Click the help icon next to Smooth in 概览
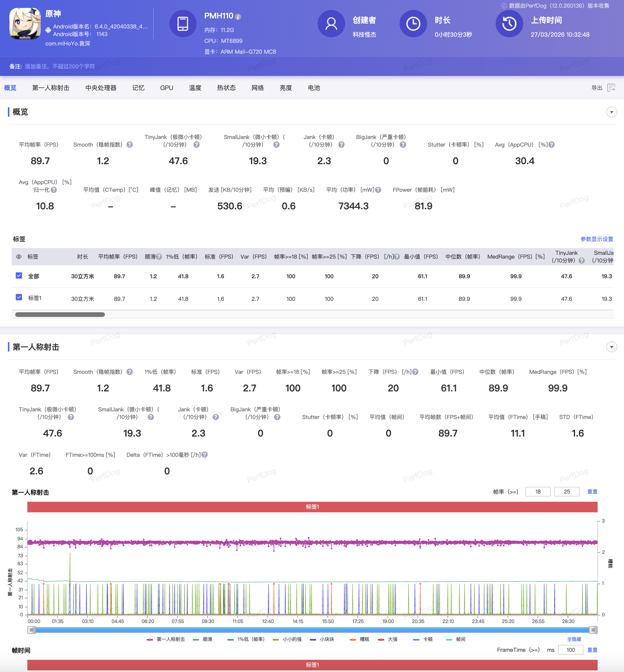The width and height of the screenshot is (624, 672). 130,145
